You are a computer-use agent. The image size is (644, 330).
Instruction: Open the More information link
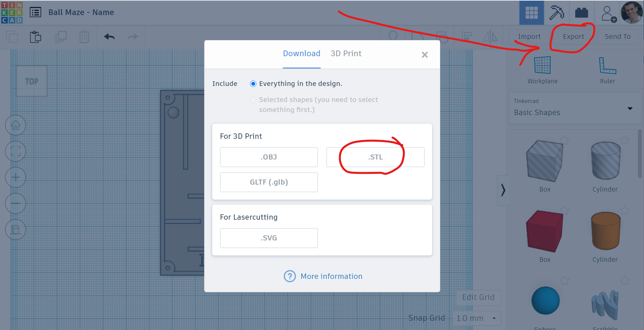coord(331,276)
